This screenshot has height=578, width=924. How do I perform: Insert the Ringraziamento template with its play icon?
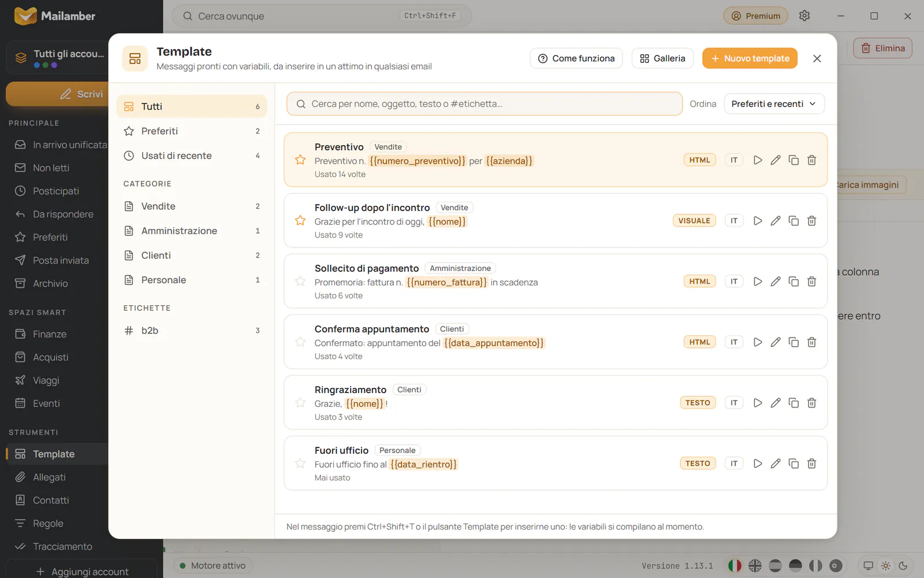[758, 403]
